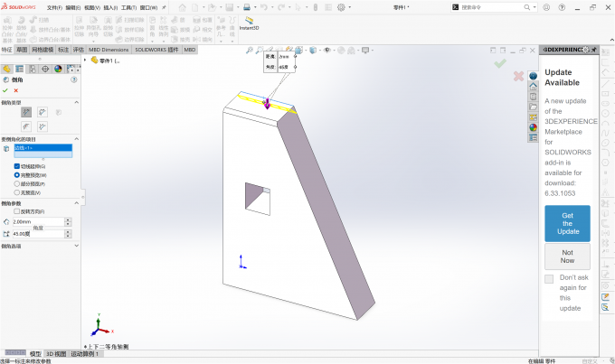Open the View (V) menu
Viewport: 615px width, 364px height.
[x=92, y=7]
